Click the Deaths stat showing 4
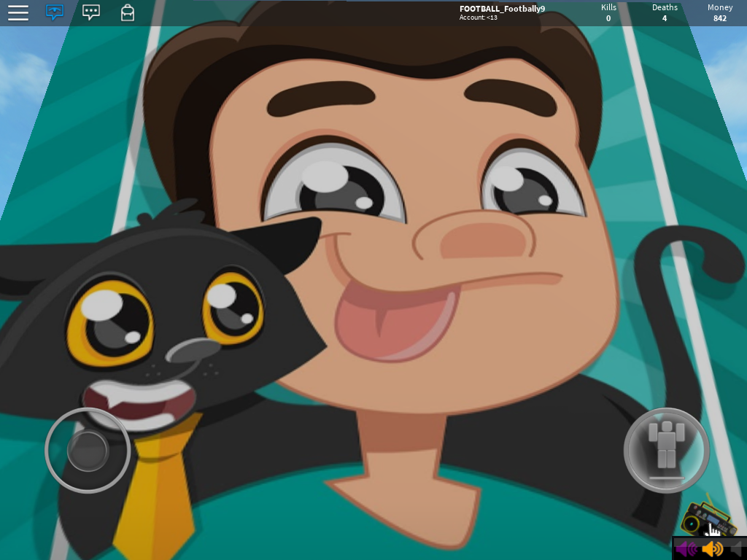The width and height of the screenshot is (747, 560). pyautogui.click(x=665, y=13)
